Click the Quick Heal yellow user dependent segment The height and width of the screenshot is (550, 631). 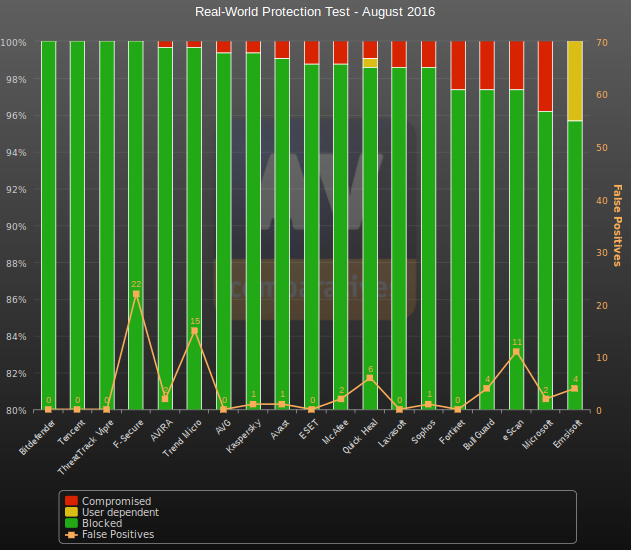pos(370,63)
